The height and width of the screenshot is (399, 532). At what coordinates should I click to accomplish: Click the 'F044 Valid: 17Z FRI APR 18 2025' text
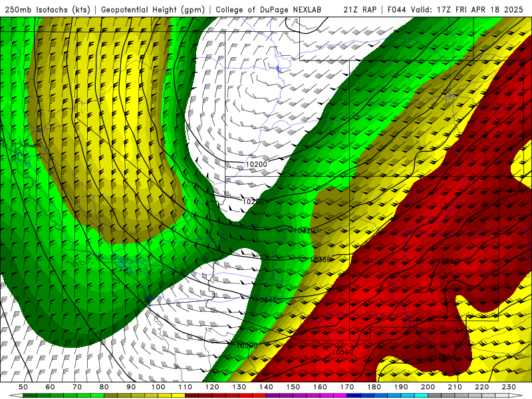click(x=456, y=10)
